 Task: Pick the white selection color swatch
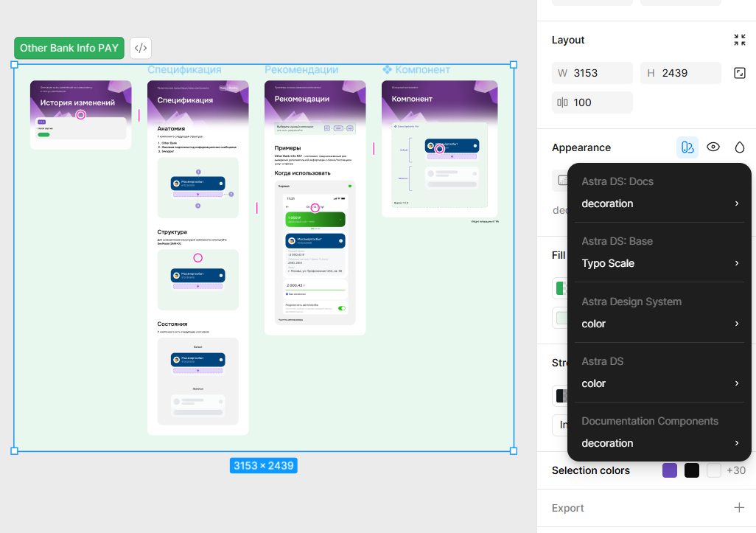point(714,470)
